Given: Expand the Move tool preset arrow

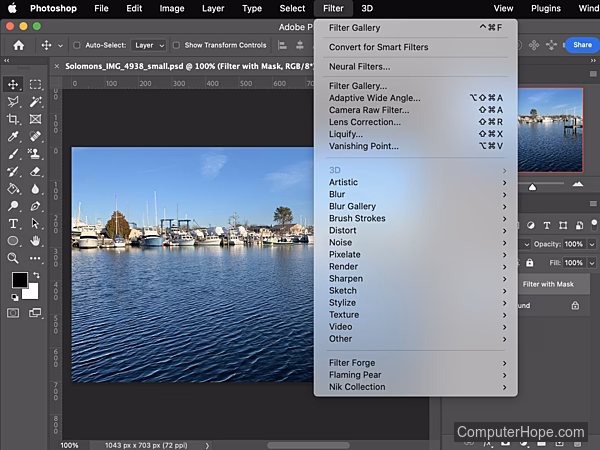Looking at the screenshot, I should pos(60,46).
